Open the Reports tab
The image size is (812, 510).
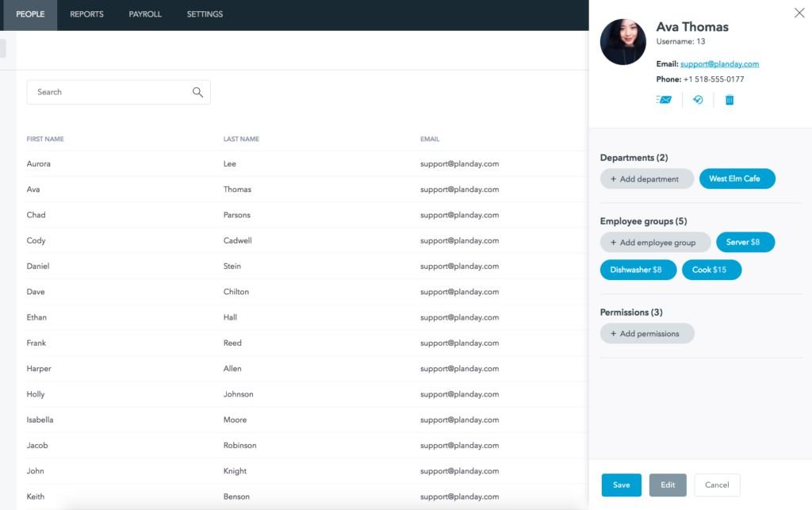86,14
